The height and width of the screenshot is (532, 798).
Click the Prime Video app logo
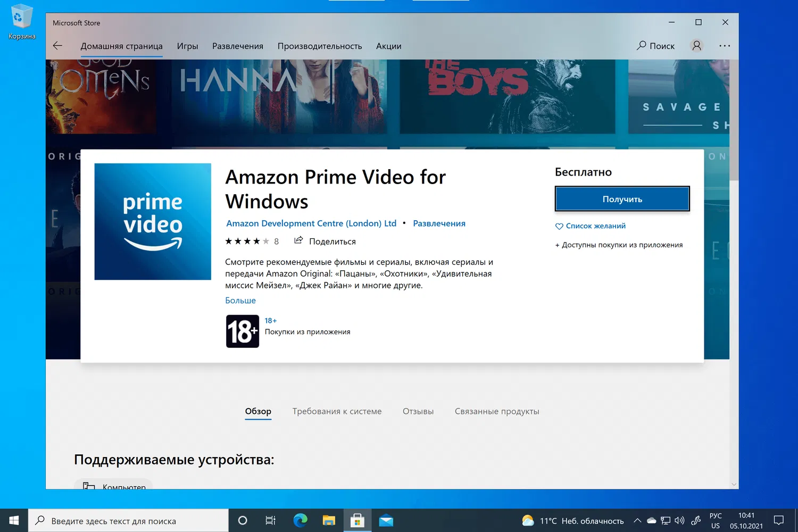coord(153,221)
